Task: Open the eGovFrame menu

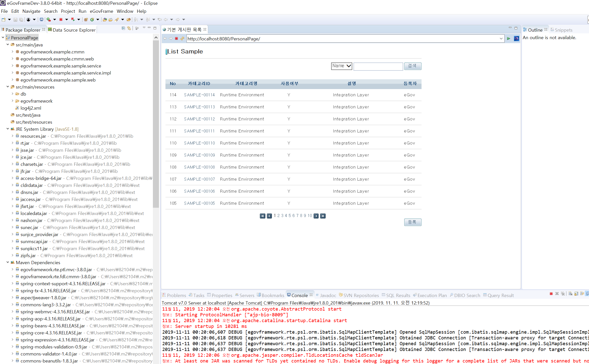Action: 101,11
